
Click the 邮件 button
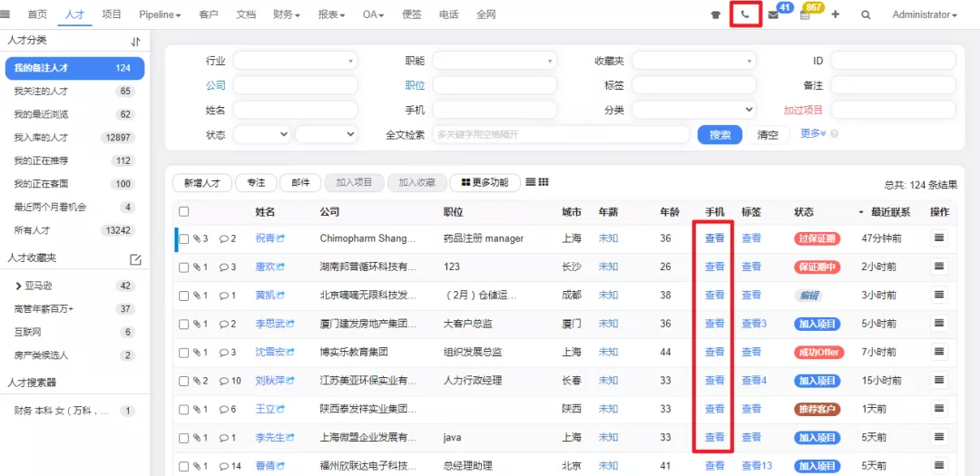(x=300, y=183)
